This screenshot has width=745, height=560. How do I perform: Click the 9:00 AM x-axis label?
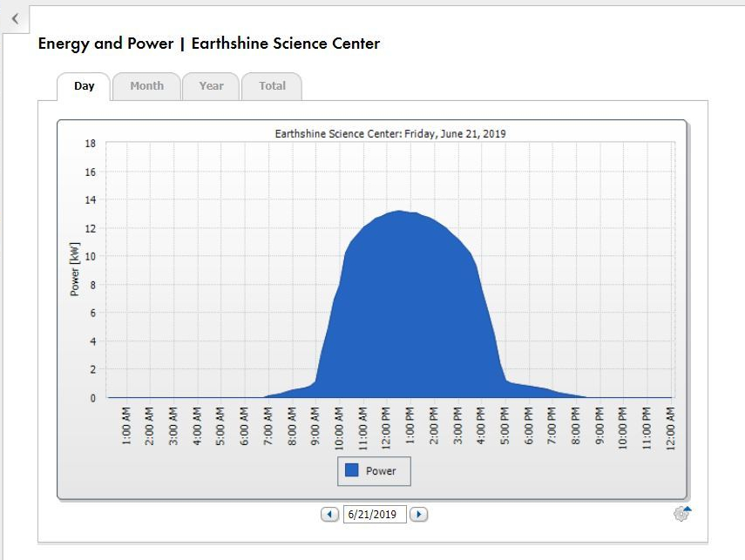coord(316,427)
